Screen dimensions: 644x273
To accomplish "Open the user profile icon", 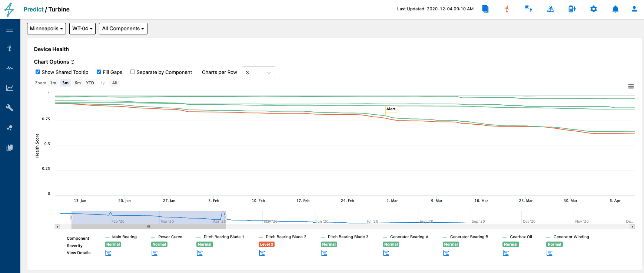I will point(634,9).
